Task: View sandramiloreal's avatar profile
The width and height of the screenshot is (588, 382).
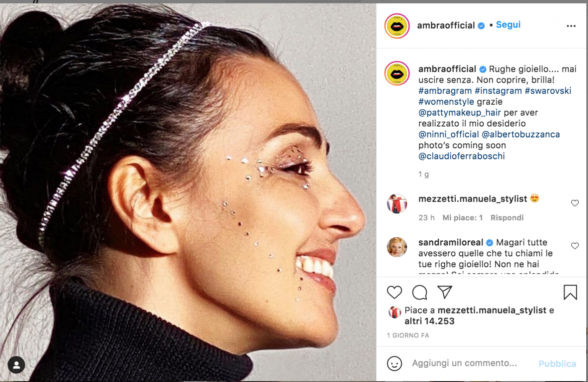Action: coord(397,247)
